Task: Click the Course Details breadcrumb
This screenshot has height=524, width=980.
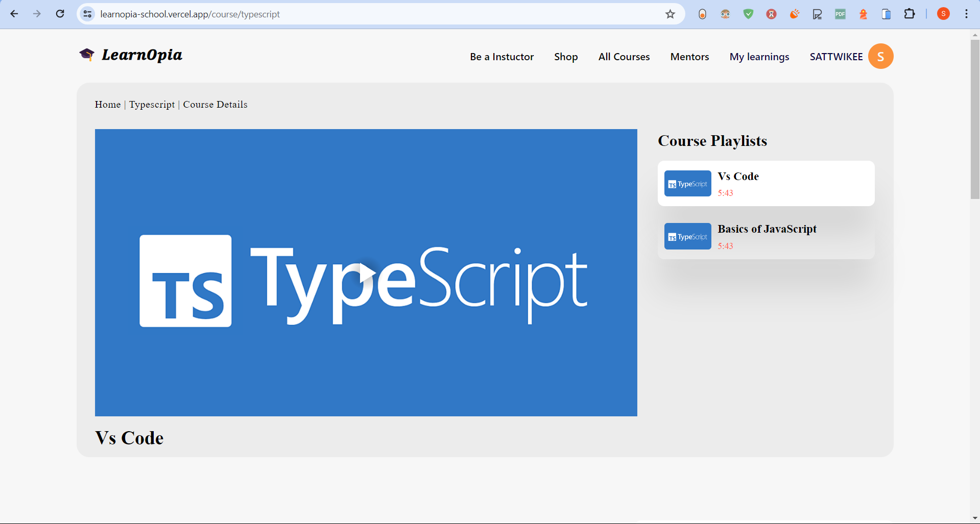Action: point(215,105)
